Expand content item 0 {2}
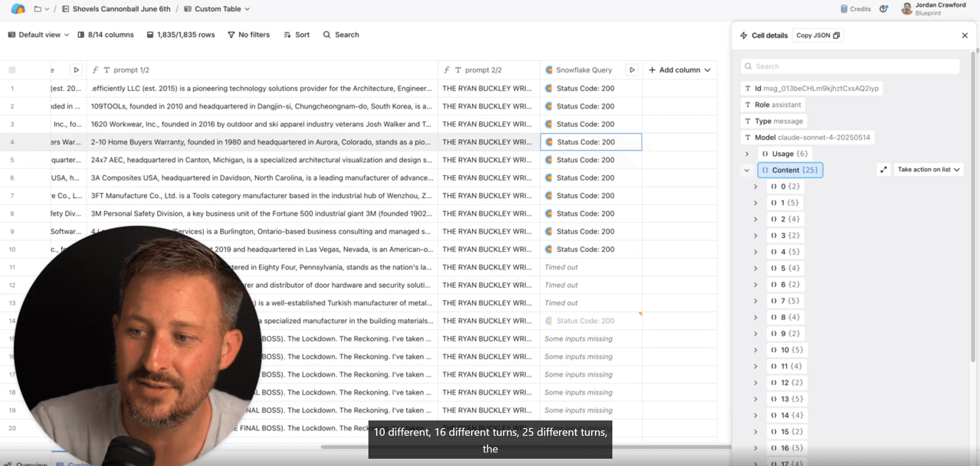The image size is (980, 466). click(x=756, y=187)
